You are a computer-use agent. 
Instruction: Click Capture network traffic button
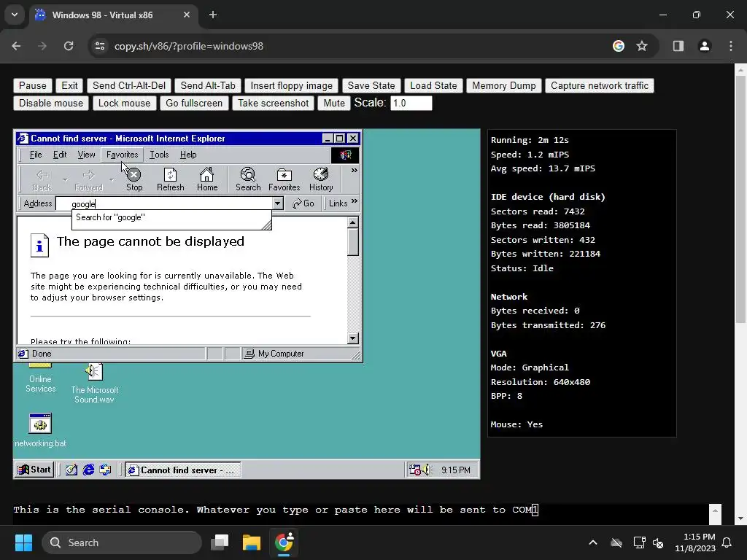(600, 86)
